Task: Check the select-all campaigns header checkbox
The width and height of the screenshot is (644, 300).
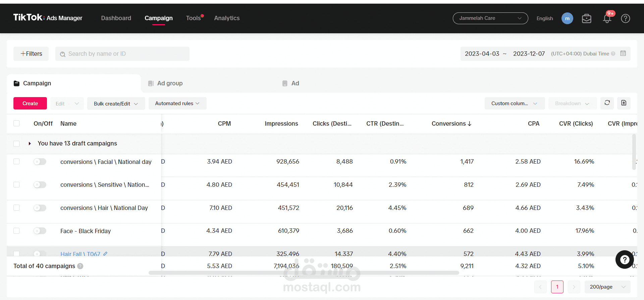Action: pos(16,123)
